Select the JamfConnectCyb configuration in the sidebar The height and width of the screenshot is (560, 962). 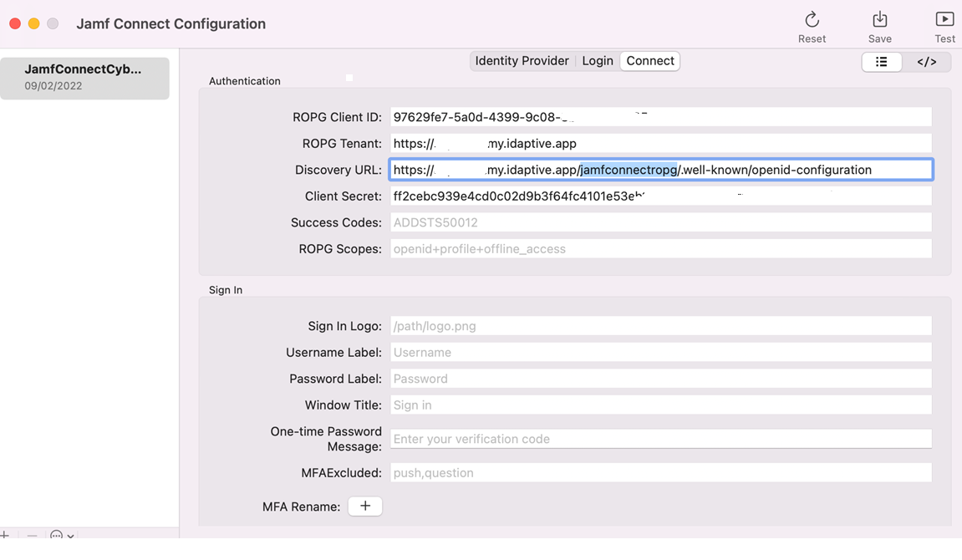point(84,76)
